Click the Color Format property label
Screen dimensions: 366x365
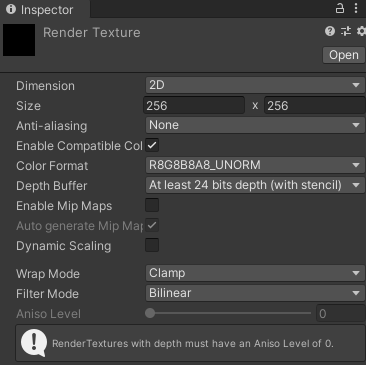(x=52, y=166)
